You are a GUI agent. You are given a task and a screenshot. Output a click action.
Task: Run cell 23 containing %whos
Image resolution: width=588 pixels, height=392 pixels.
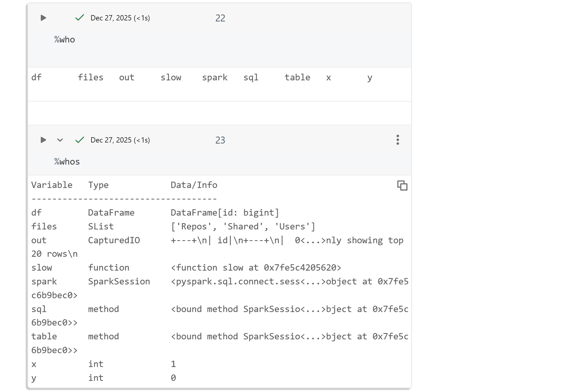pos(43,140)
